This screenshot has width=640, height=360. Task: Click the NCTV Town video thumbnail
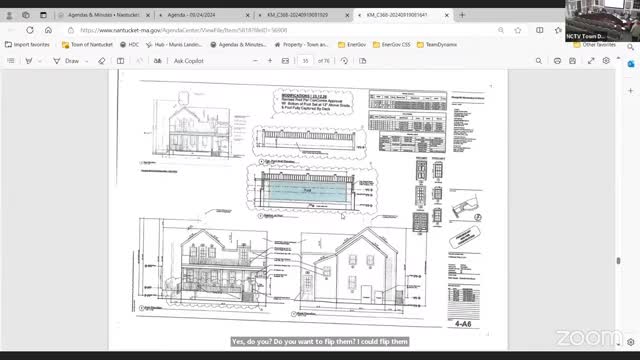tap(602, 21)
